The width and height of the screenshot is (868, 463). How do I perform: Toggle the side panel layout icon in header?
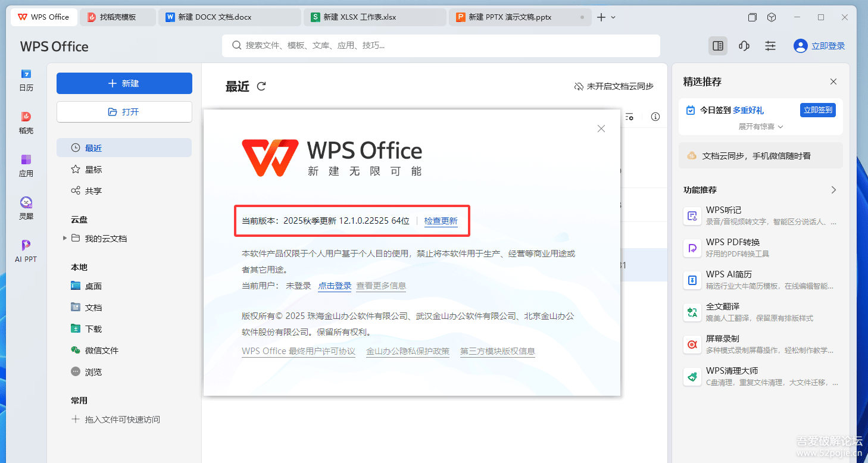(718, 46)
